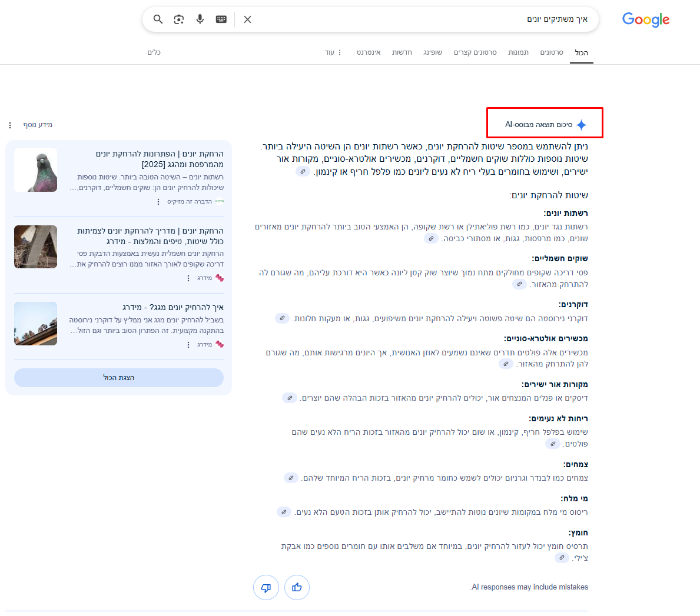The height and width of the screenshot is (616, 700).
Task: Switch to תמונות tab
Action: pyautogui.click(x=518, y=52)
